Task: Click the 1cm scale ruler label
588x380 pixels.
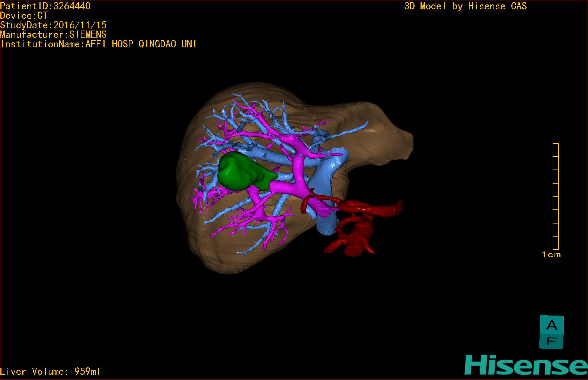Action: point(551,255)
